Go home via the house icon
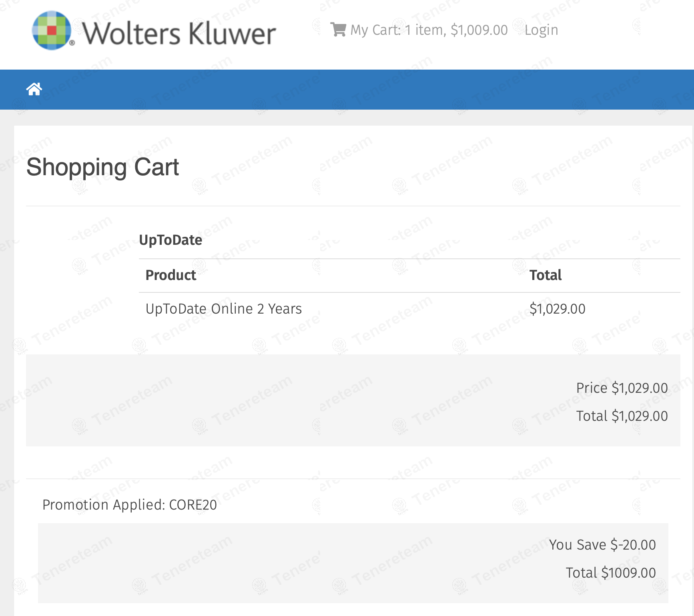 (x=34, y=89)
